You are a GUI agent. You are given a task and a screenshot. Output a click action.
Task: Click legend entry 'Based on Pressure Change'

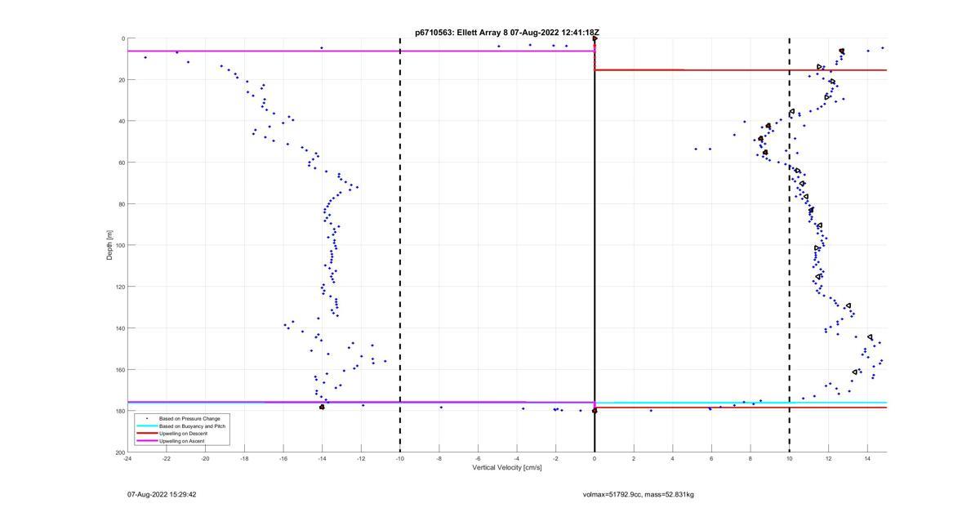[189, 418]
